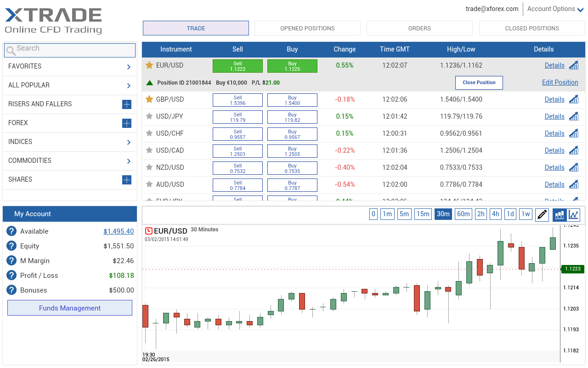This screenshot has width=588, height=368.
Task: Click the help icon next to Equity
Action: pyautogui.click(x=11, y=246)
